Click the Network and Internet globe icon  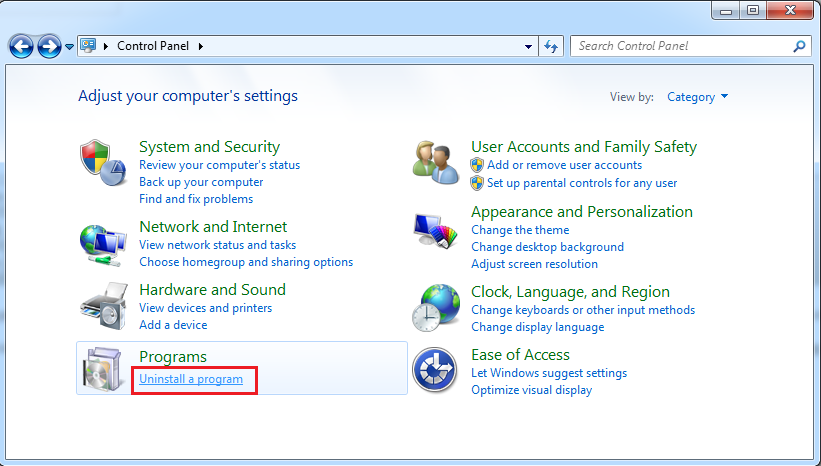101,244
